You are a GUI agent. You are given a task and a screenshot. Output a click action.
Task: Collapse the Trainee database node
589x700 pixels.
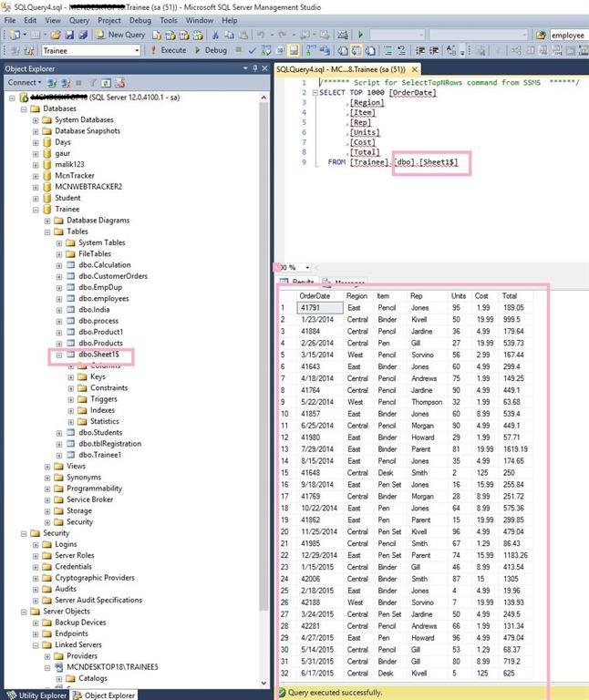(x=36, y=210)
